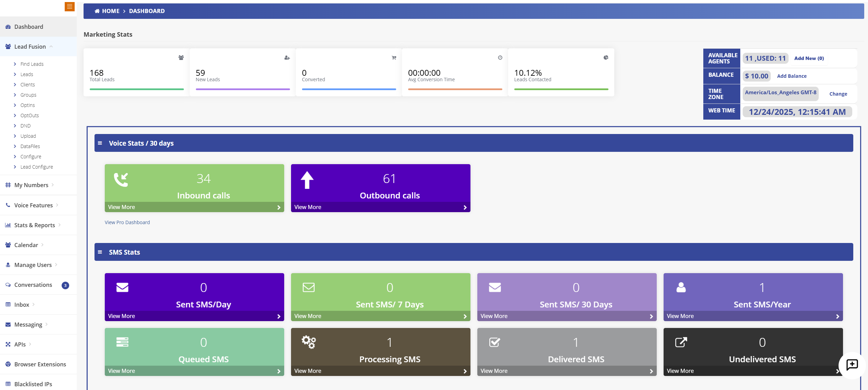Click the Inbound calls phone icon

click(x=121, y=180)
